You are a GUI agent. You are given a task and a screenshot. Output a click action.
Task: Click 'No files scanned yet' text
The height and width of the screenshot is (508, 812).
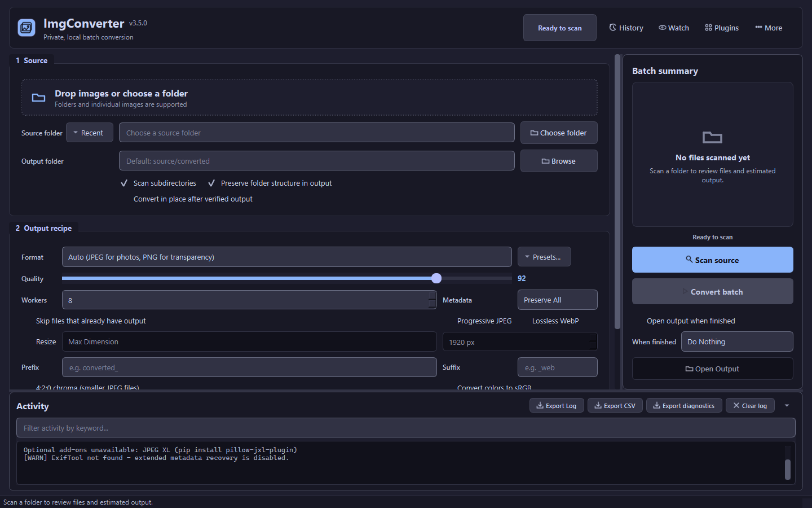click(712, 157)
